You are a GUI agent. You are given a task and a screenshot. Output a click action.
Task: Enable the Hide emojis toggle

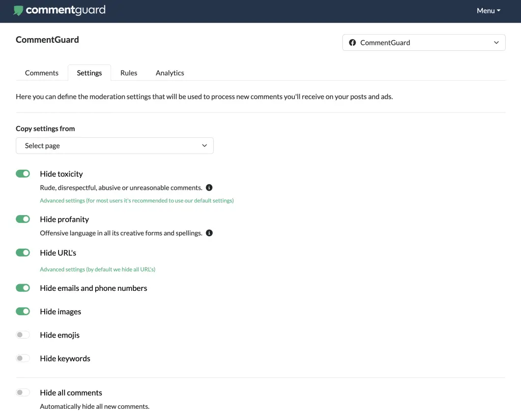(x=23, y=335)
